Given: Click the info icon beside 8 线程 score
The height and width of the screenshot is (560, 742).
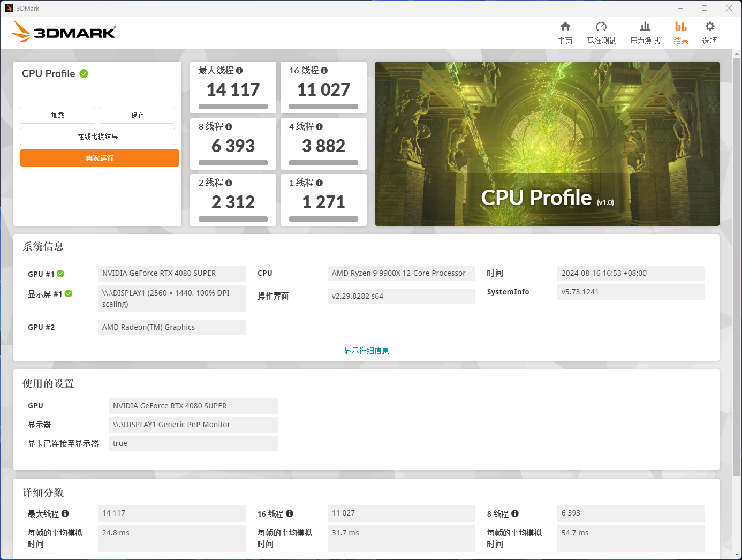Looking at the screenshot, I should 229,127.
